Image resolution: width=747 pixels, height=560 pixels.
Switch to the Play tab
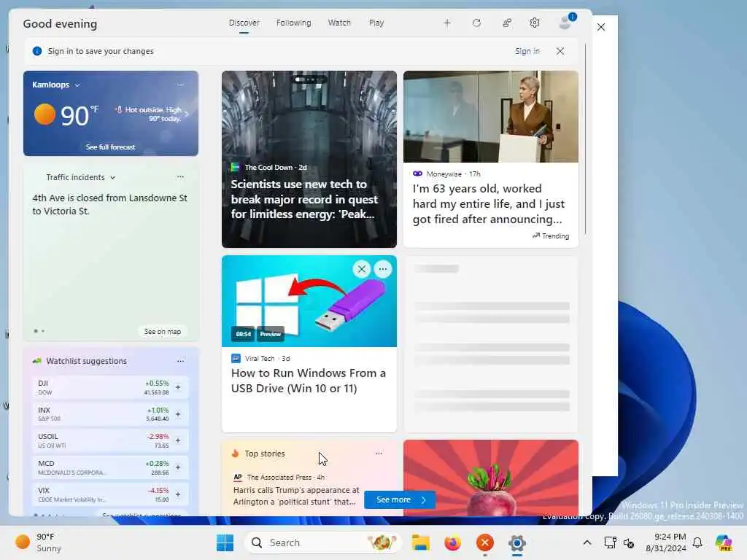(376, 23)
